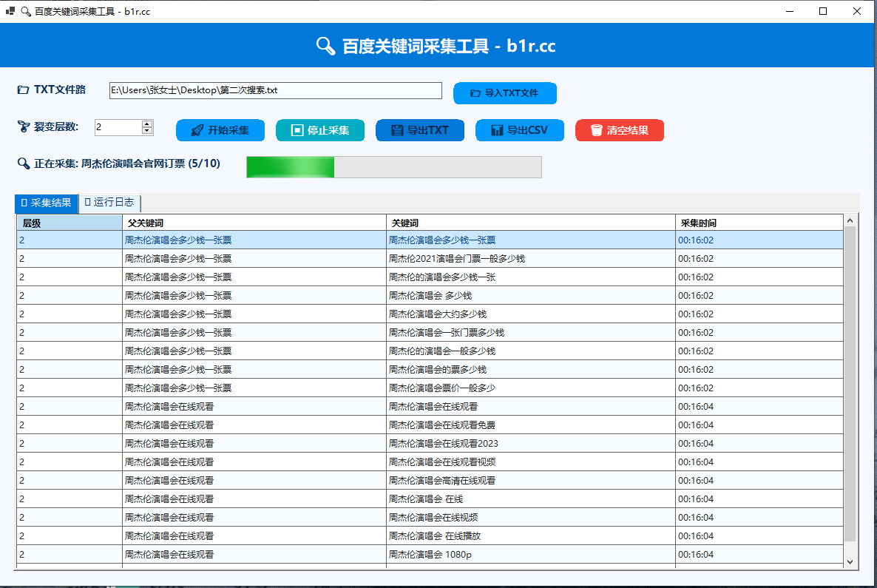Sort the table by 采集时间 column header
The height and width of the screenshot is (588, 877).
tap(758, 223)
